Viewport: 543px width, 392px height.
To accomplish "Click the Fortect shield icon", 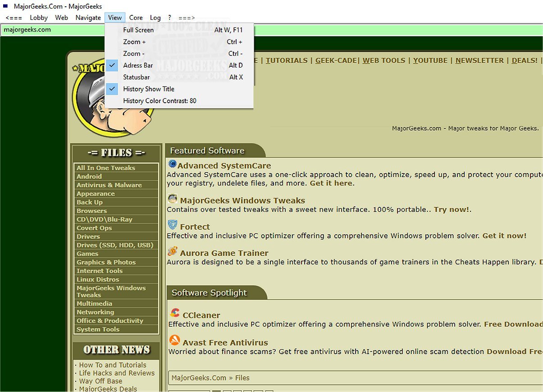I will pyautogui.click(x=173, y=225).
